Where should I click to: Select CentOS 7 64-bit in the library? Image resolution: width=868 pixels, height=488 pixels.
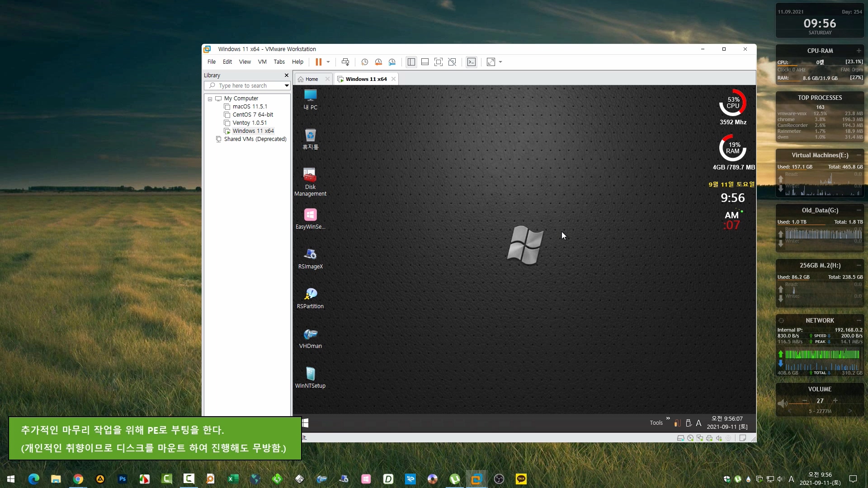tap(253, 115)
